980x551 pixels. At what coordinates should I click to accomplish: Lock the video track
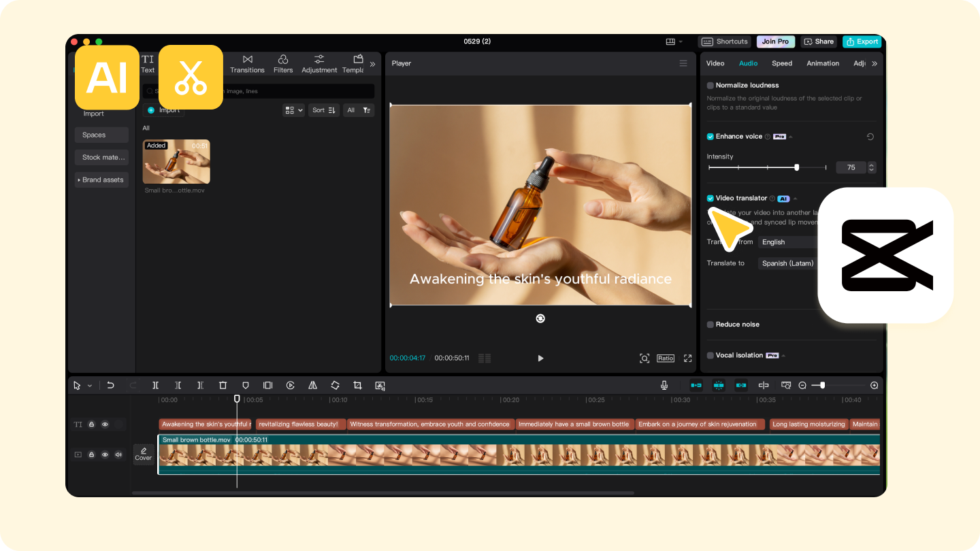(x=91, y=454)
